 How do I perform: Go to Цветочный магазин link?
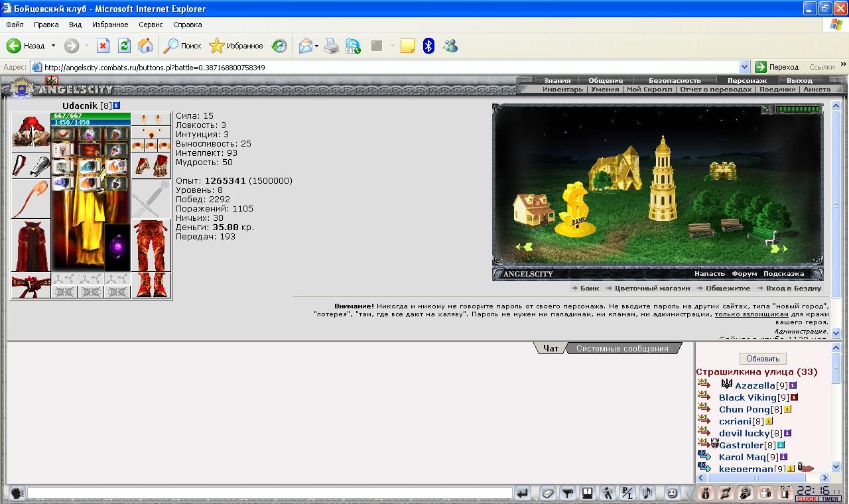[652, 288]
